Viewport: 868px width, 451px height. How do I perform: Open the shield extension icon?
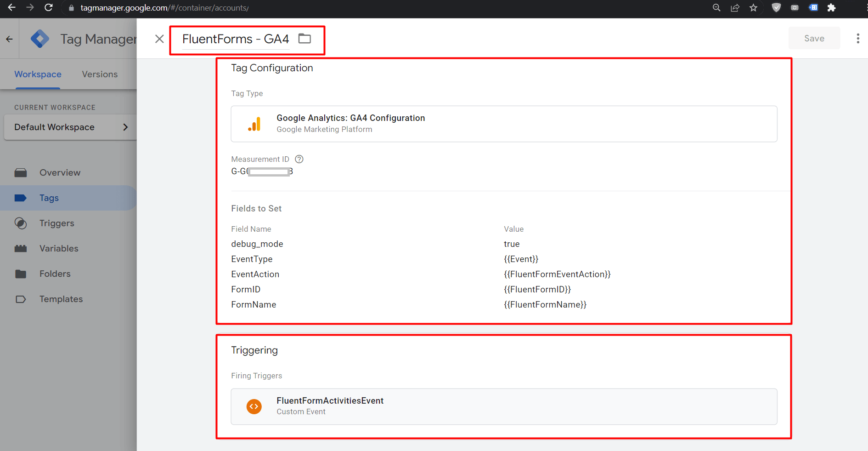776,7
